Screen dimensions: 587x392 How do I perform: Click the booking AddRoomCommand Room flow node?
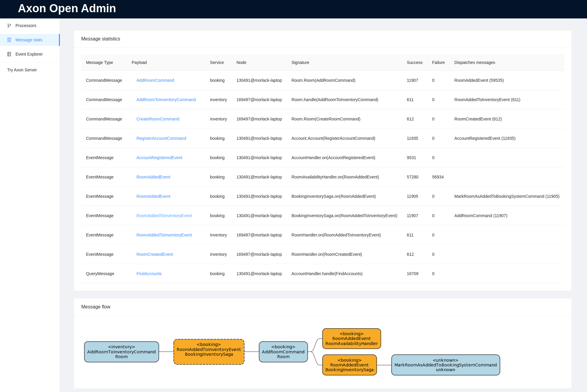[x=283, y=352]
